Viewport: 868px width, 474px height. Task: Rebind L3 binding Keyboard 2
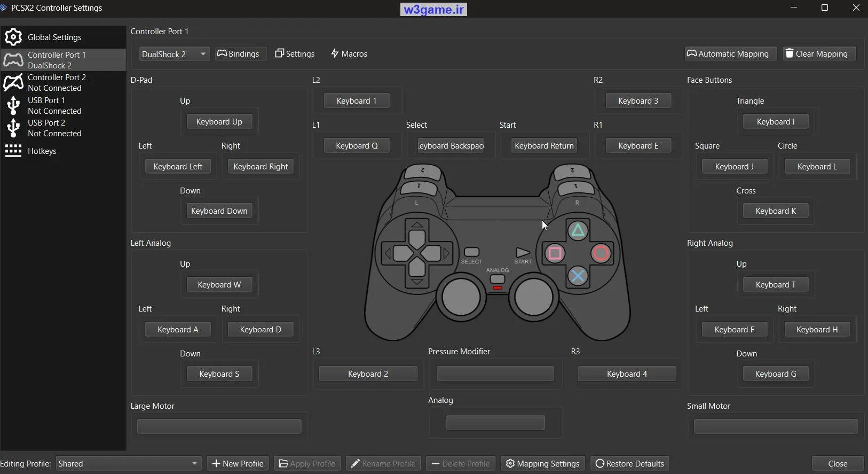pos(368,374)
